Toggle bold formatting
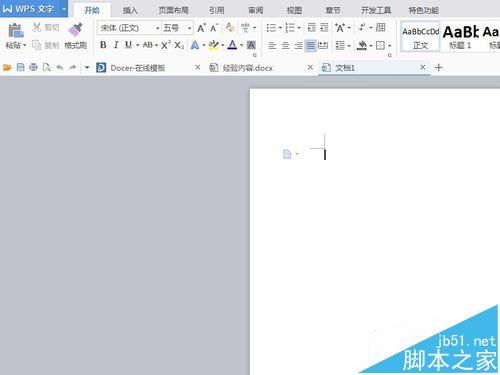The height and width of the screenshot is (375, 500). pos(103,45)
